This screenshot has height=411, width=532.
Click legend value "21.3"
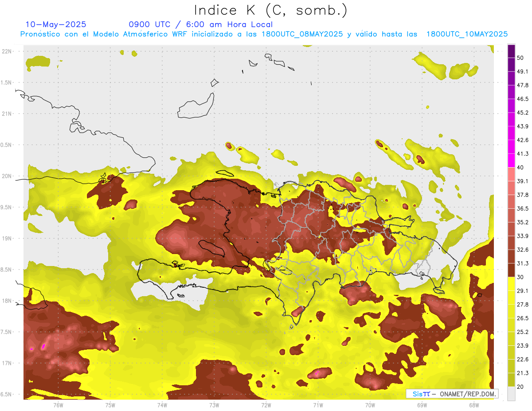coord(523,373)
